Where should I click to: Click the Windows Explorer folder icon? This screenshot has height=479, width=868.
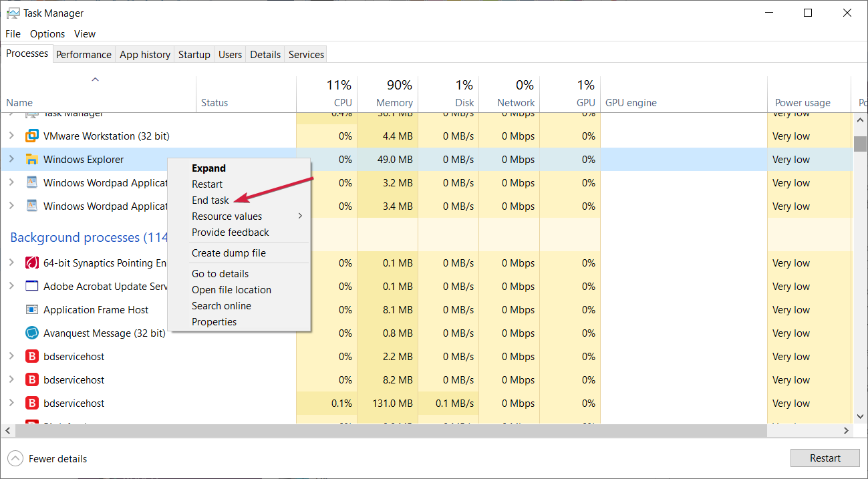(31, 160)
